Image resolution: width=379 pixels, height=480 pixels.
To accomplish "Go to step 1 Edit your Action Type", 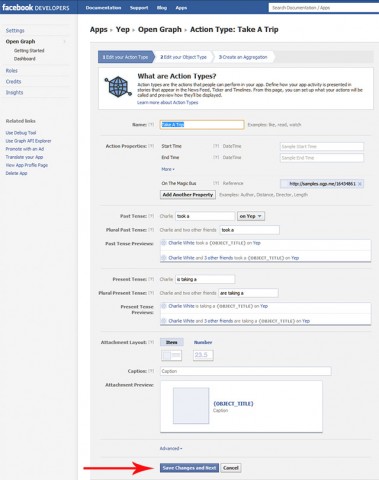I will (x=126, y=57).
